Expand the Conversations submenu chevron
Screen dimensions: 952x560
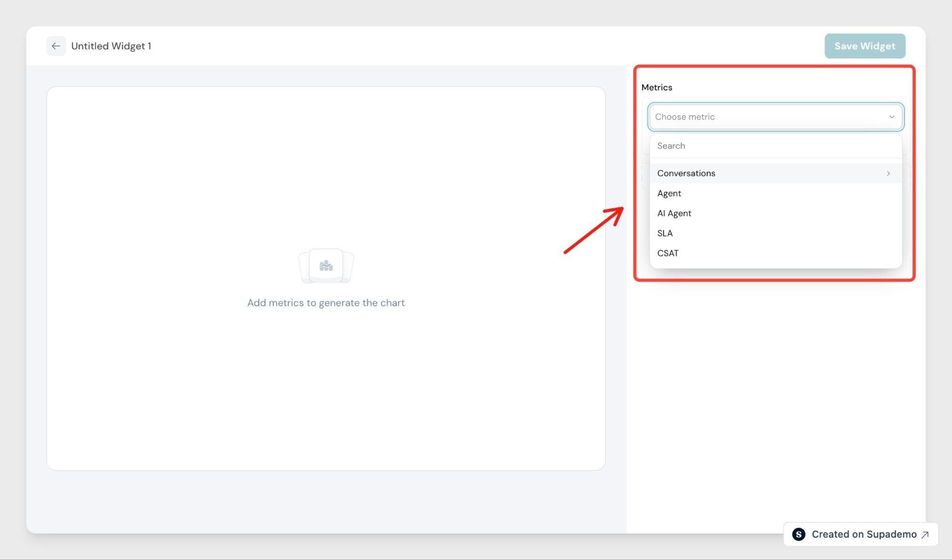[x=888, y=173]
